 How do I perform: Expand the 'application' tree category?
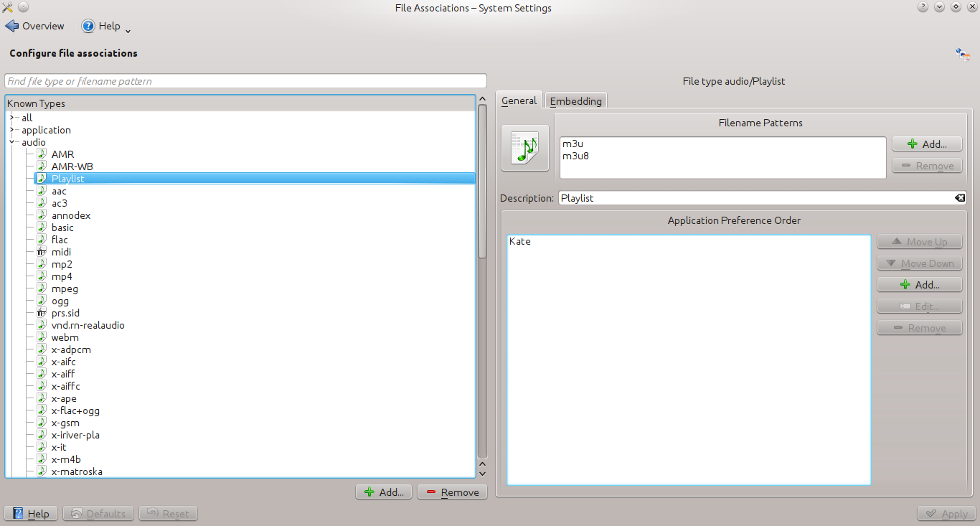12,130
